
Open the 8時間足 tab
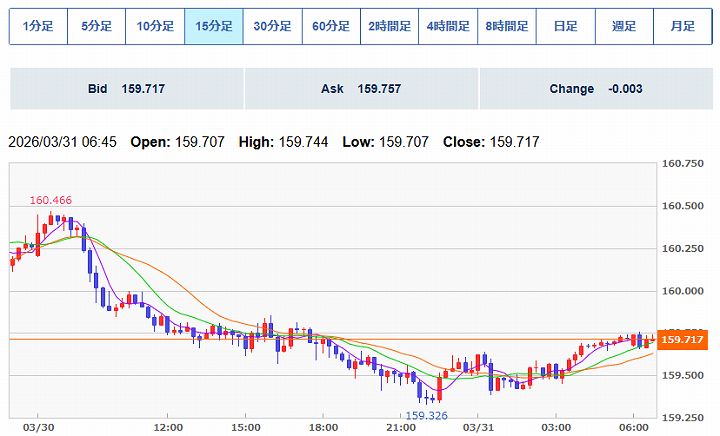coord(507,27)
